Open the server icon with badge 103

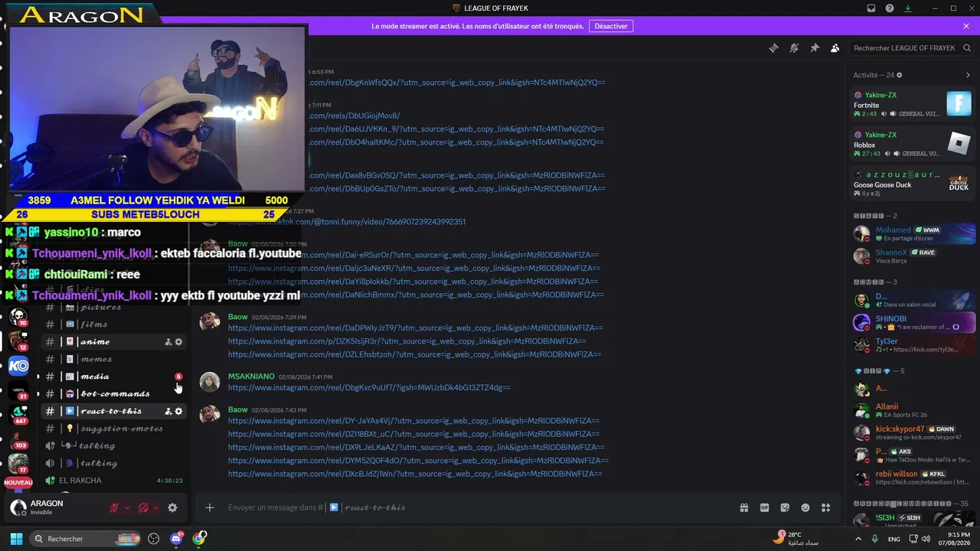coord(18,439)
